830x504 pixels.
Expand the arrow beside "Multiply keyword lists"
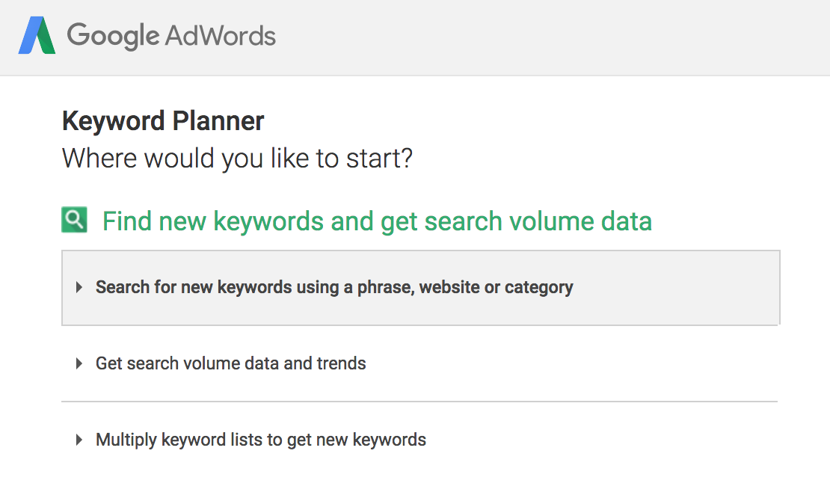(x=79, y=440)
